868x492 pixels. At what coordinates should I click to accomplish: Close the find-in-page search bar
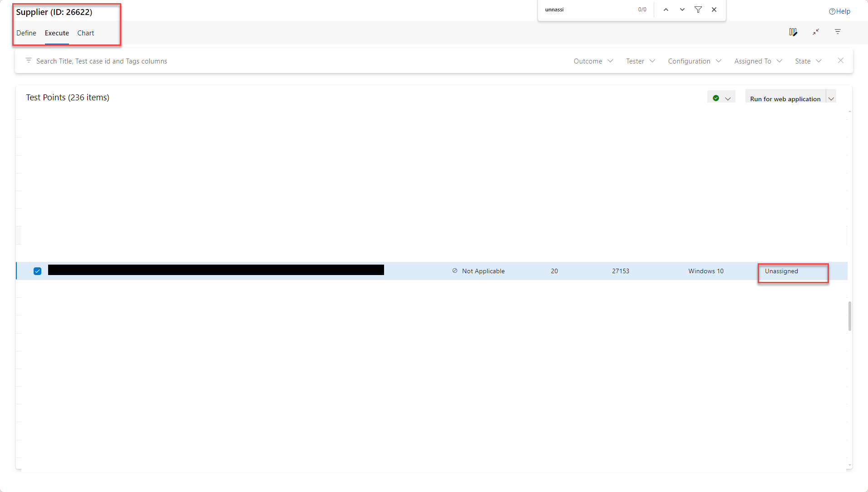pos(714,9)
